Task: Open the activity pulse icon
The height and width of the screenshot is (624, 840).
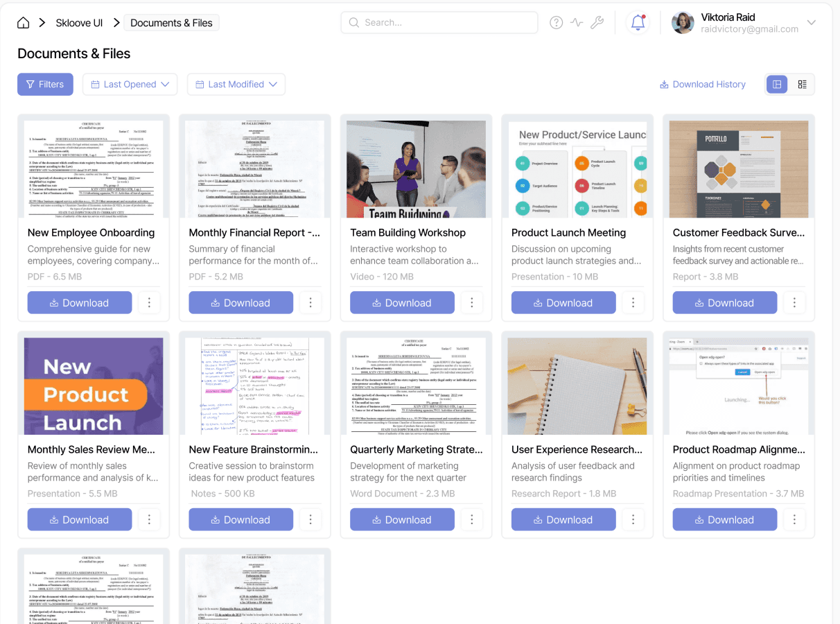Action: [577, 23]
